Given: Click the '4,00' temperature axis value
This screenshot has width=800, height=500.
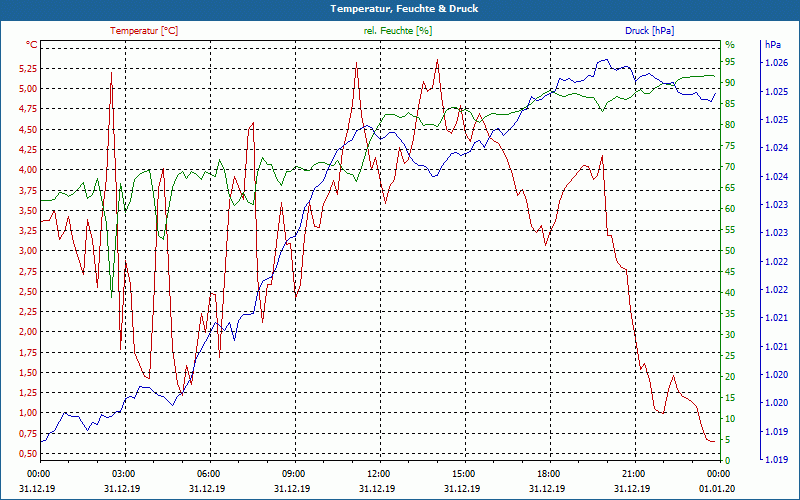Looking at the screenshot, I should tap(28, 169).
